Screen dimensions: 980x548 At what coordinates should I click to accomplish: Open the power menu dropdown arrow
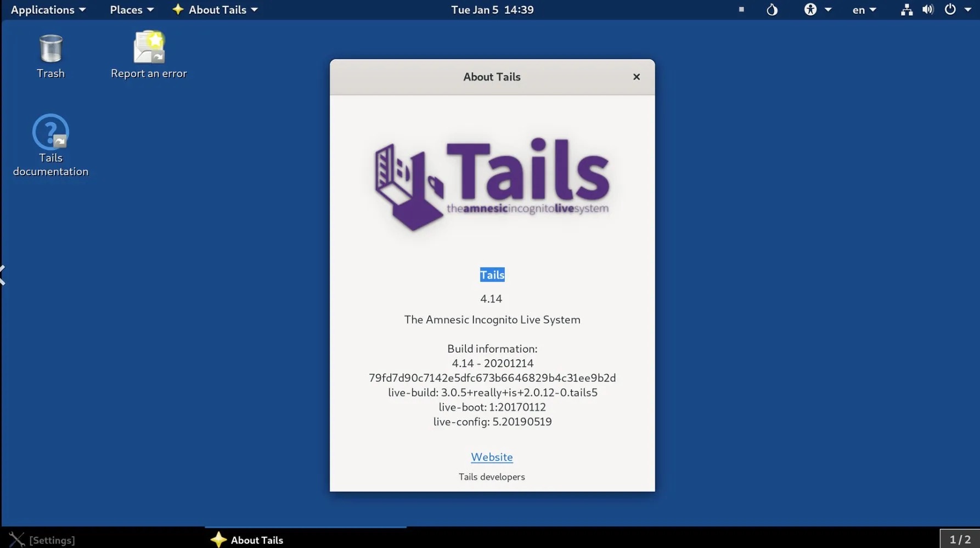(x=968, y=9)
